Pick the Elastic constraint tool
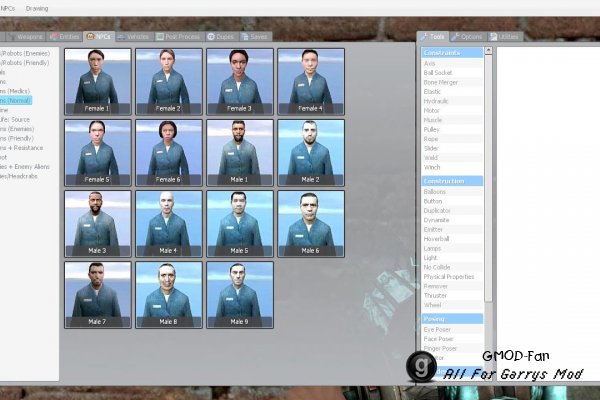The height and width of the screenshot is (400, 600). pos(452,92)
